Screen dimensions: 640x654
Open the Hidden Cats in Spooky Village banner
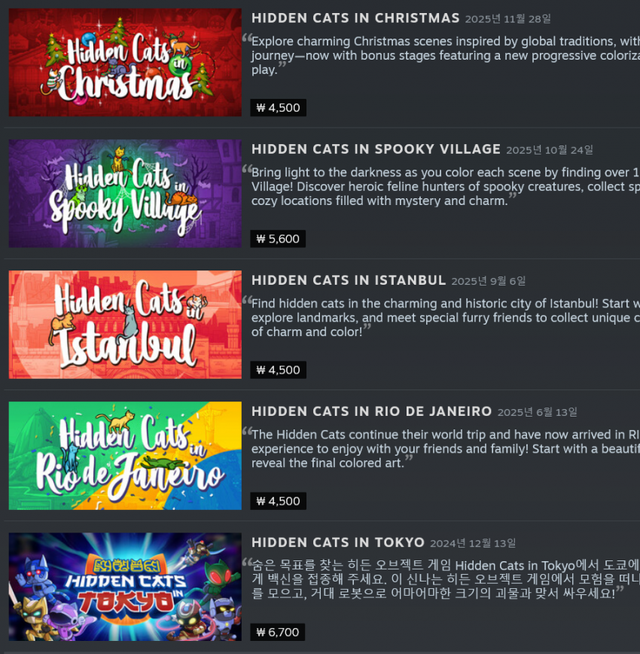pos(125,194)
